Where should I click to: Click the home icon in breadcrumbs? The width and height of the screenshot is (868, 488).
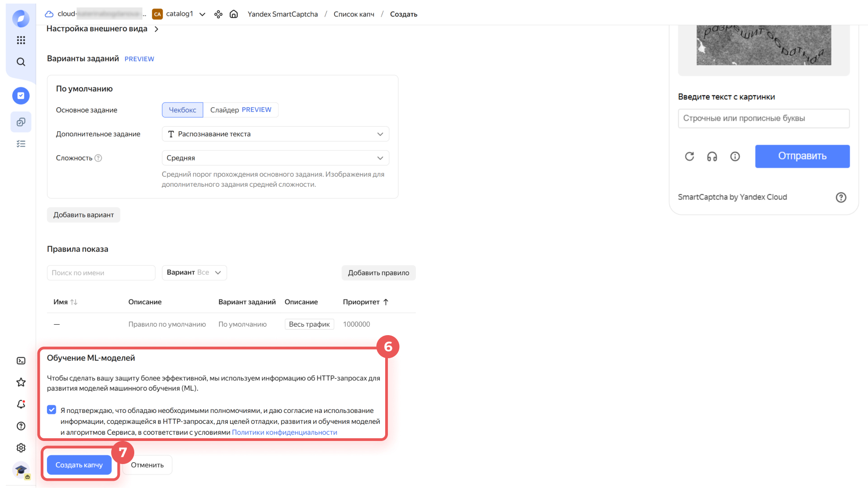234,14
